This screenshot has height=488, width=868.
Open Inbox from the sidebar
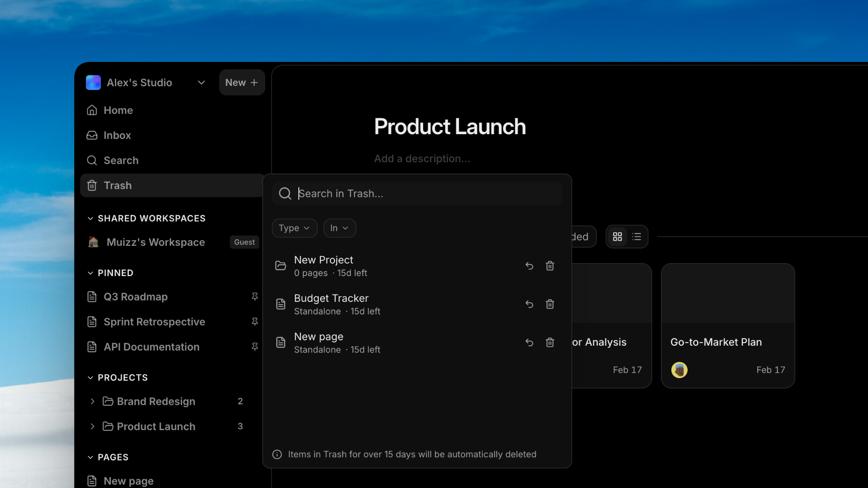(117, 135)
